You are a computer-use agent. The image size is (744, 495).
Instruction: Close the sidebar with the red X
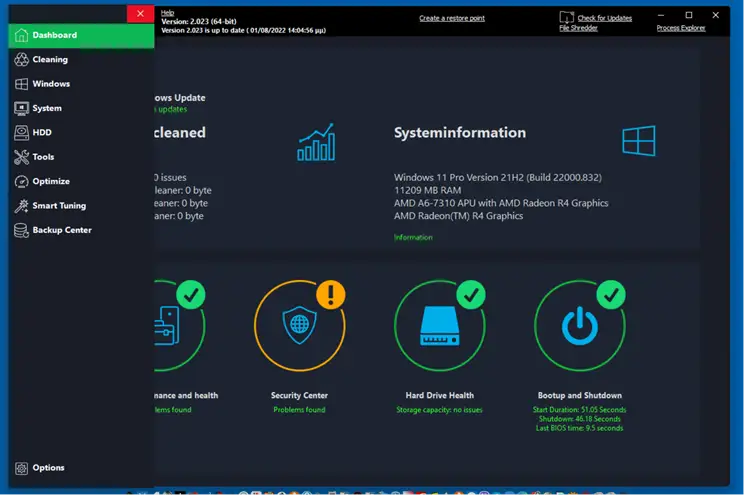point(140,13)
